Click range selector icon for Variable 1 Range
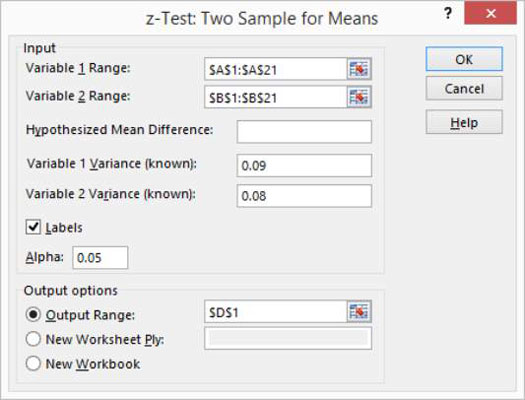 (359, 69)
